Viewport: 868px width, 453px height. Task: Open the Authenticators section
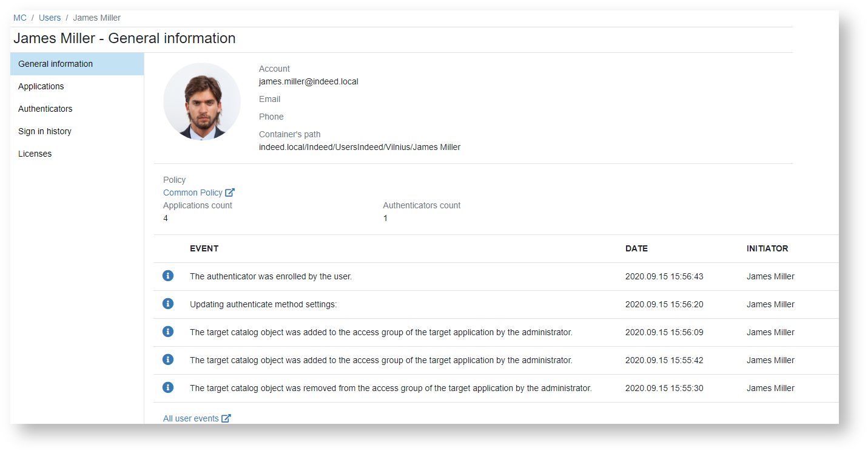(45, 109)
